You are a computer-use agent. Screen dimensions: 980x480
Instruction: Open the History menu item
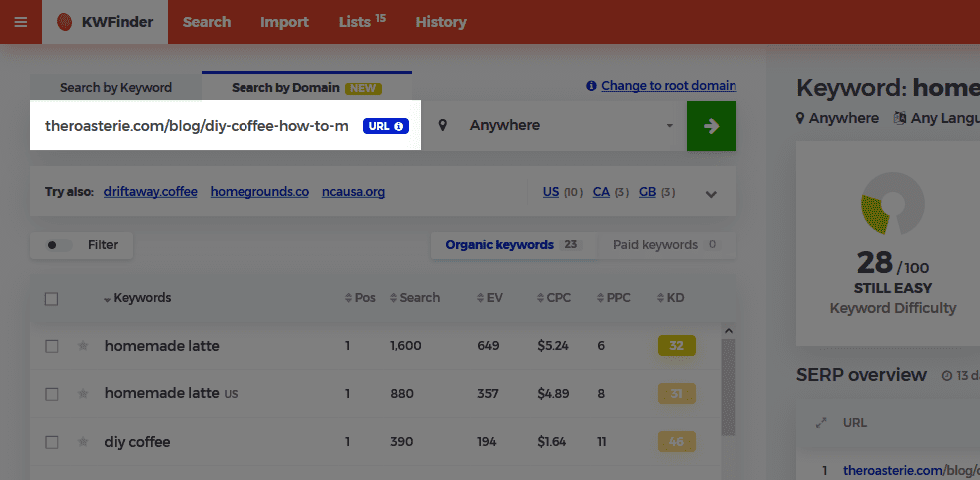(441, 22)
